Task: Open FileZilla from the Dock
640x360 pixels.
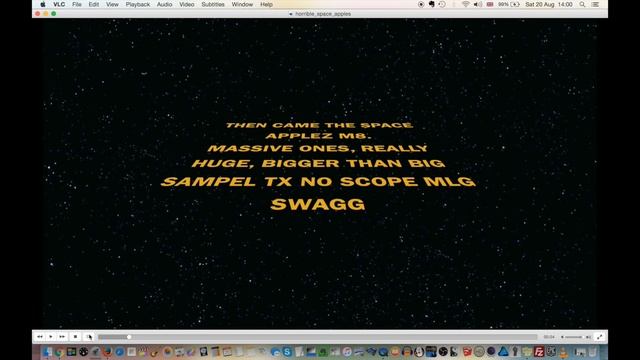Action: (x=540, y=352)
